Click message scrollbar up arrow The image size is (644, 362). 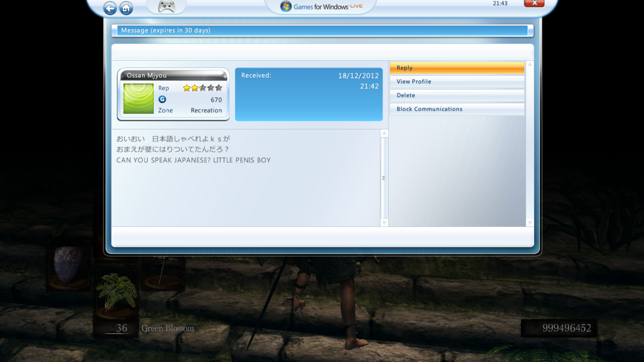pyautogui.click(x=384, y=133)
